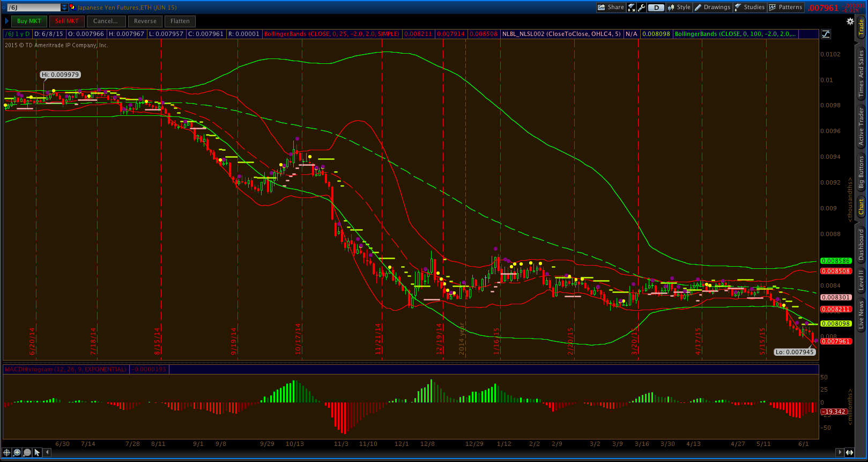
Task: Open Times And Sales side tab
Action: [862, 74]
